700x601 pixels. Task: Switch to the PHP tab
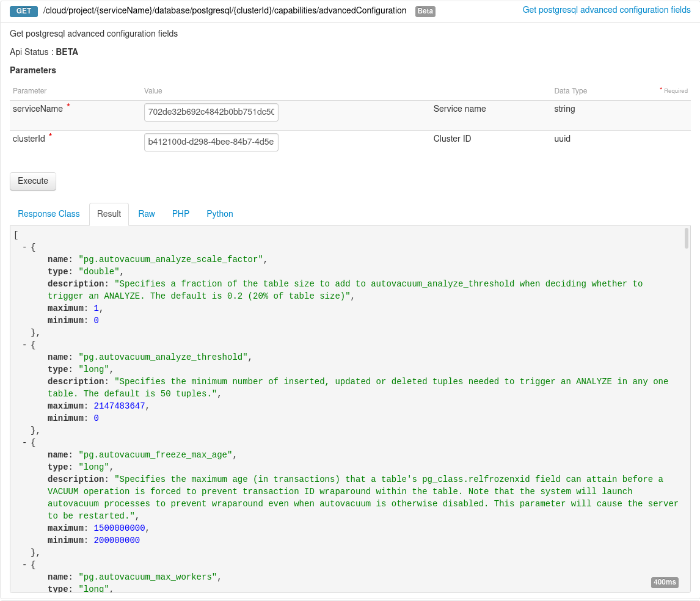tap(180, 214)
